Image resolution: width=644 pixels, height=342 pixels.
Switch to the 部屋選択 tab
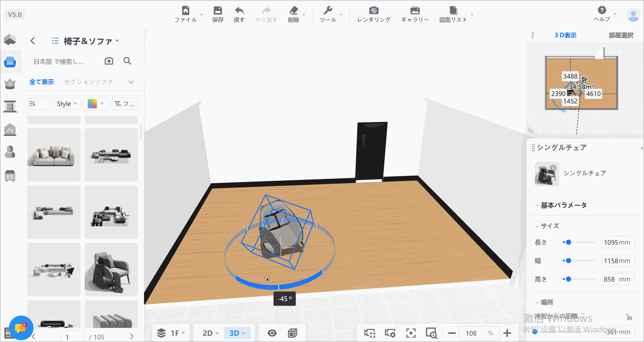pyautogui.click(x=621, y=35)
